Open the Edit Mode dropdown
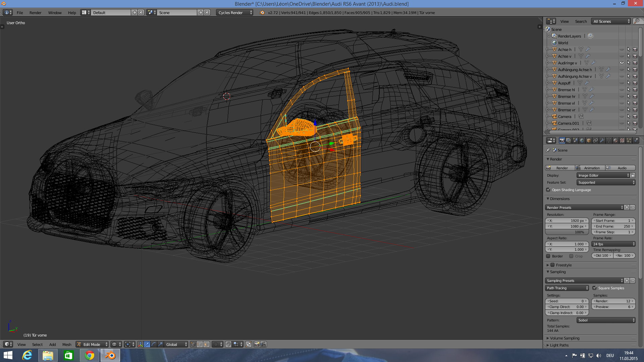 (x=92, y=344)
